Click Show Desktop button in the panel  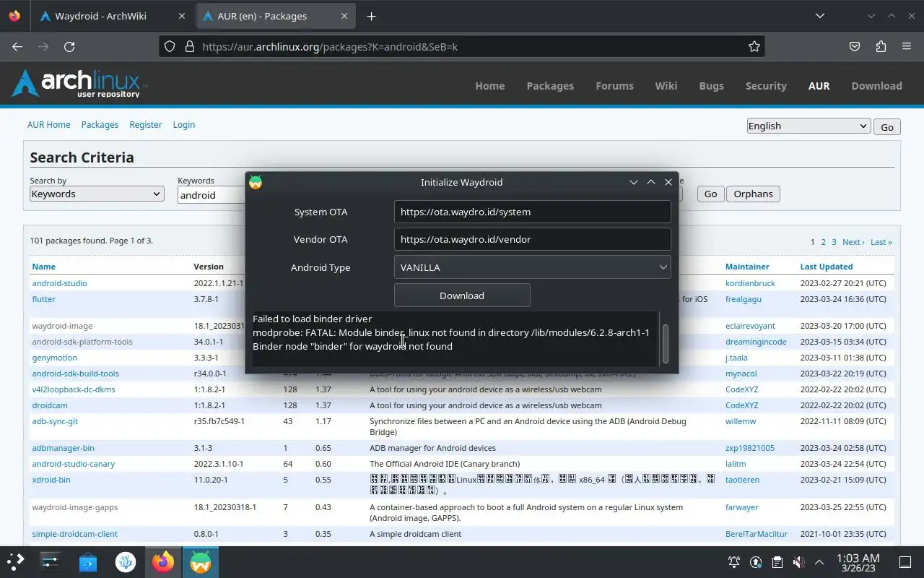click(x=905, y=561)
